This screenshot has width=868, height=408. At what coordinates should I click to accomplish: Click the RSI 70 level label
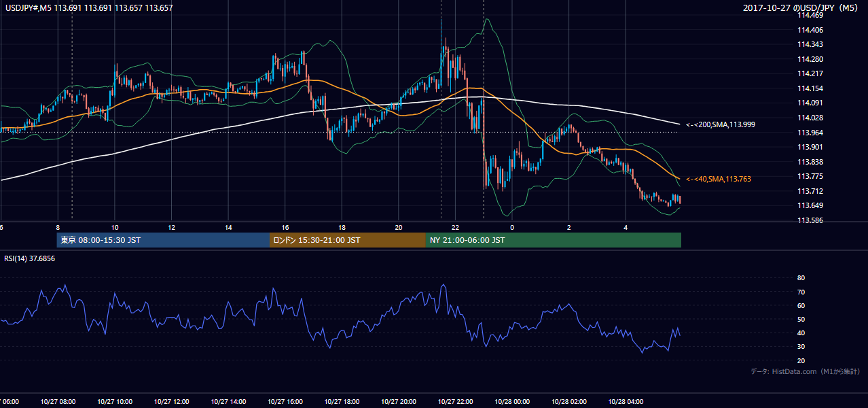801,292
